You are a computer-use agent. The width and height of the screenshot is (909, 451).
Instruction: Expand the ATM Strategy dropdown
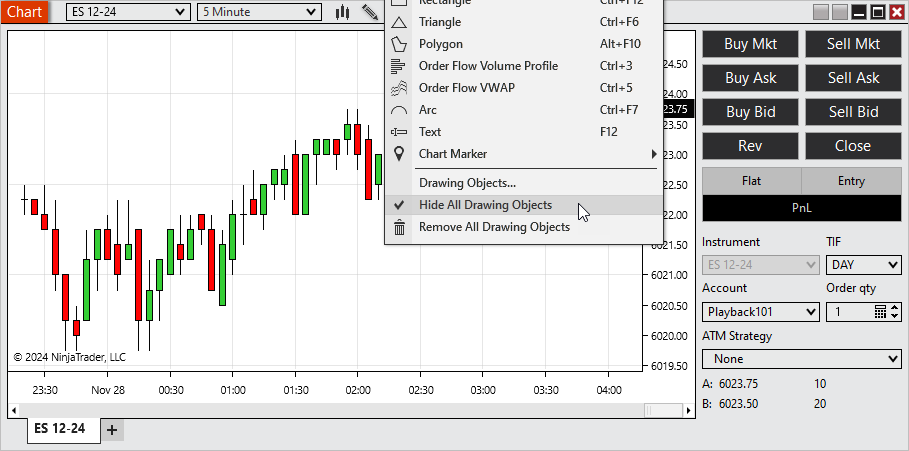coord(801,359)
